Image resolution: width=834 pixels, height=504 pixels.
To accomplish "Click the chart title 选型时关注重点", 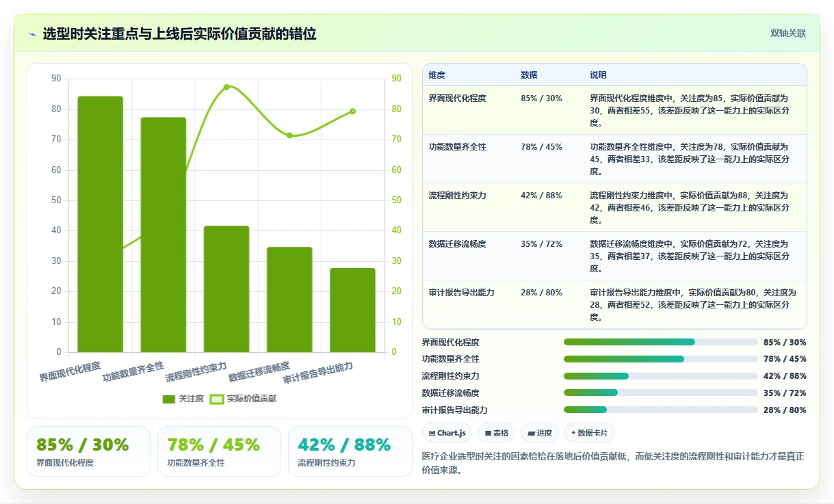I will click(x=179, y=34).
